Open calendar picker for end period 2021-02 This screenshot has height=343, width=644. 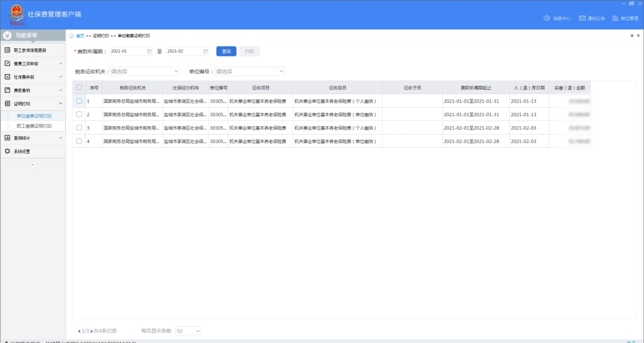205,51
